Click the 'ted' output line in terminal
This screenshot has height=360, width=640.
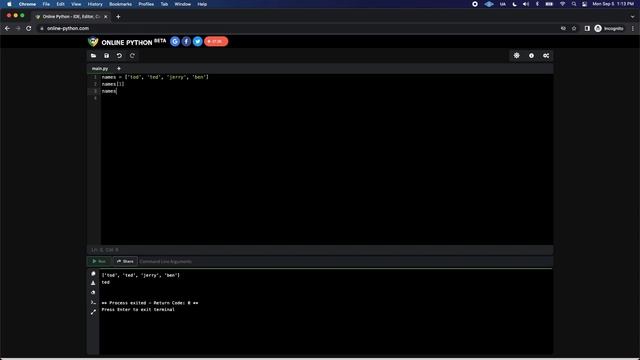pos(106,282)
